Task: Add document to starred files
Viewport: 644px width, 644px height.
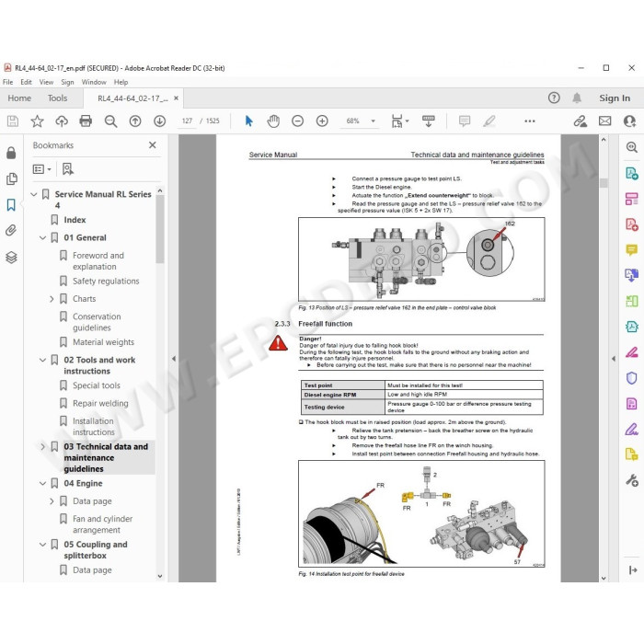Action: [37, 121]
